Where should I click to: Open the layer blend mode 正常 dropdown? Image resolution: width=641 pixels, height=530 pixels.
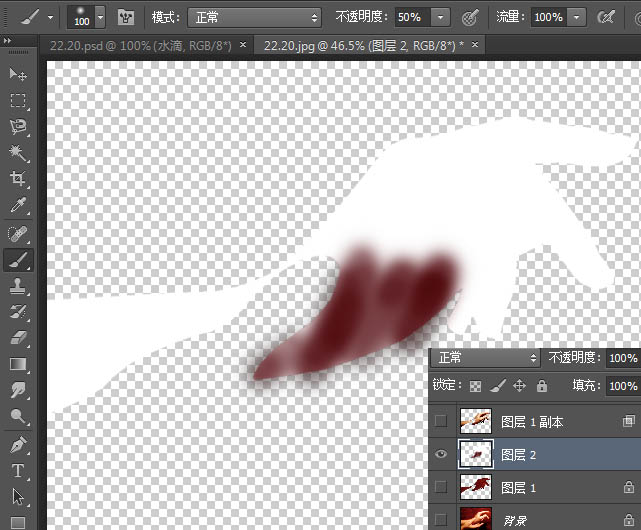coord(486,358)
